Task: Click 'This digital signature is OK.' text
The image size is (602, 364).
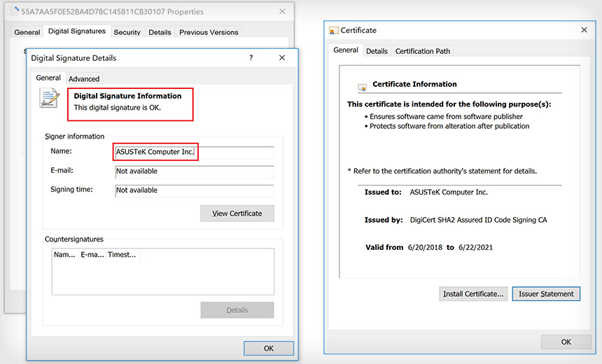Action: point(117,108)
